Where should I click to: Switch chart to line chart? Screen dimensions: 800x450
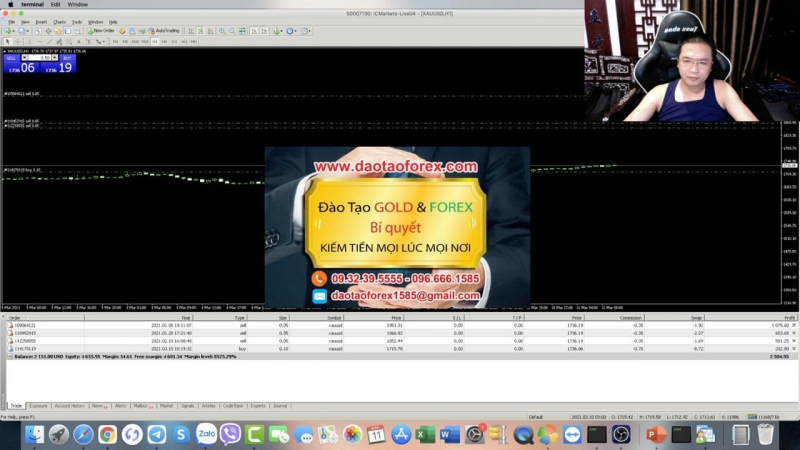211,31
